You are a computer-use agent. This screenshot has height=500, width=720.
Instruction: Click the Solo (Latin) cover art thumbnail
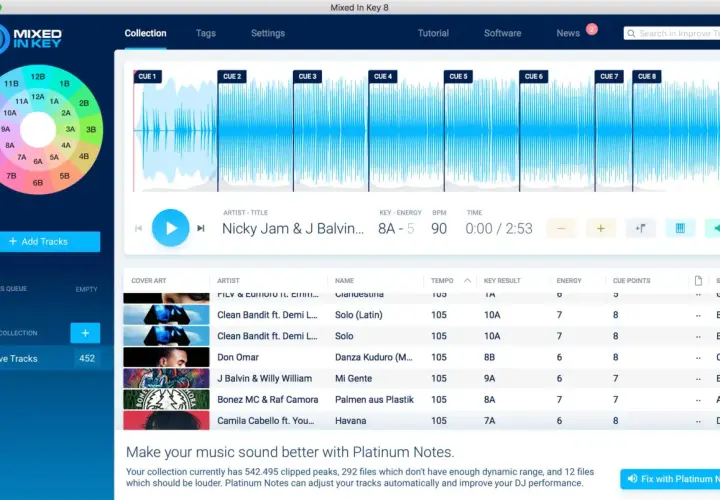pyautogui.click(x=166, y=315)
